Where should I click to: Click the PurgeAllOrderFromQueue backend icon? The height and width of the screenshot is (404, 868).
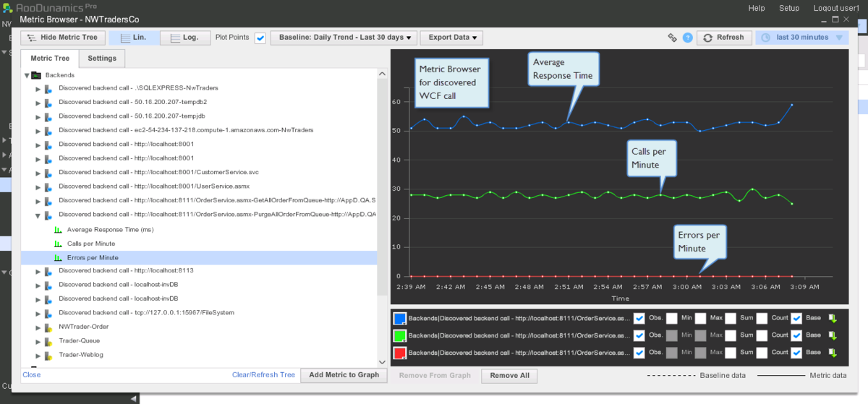pos(47,215)
